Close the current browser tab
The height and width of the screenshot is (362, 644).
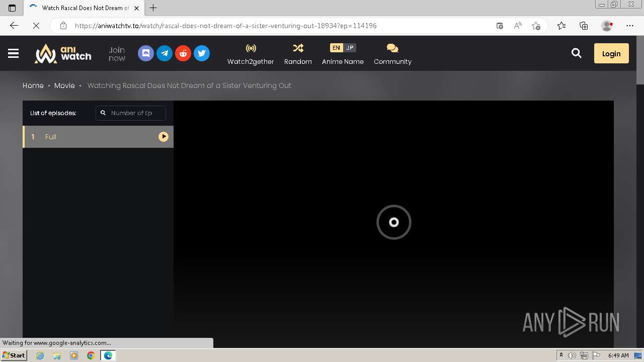click(x=136, y=8)
